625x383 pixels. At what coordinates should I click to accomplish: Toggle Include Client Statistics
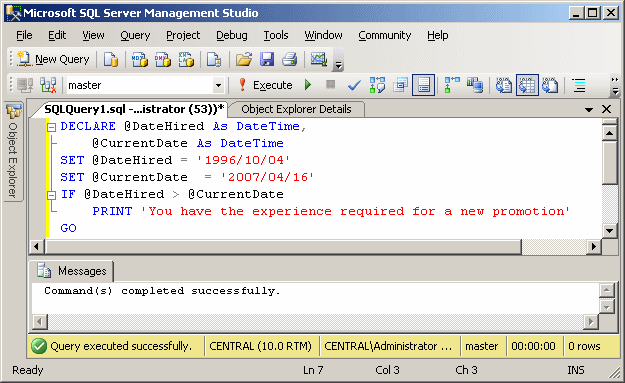click(x=475, y=85)
